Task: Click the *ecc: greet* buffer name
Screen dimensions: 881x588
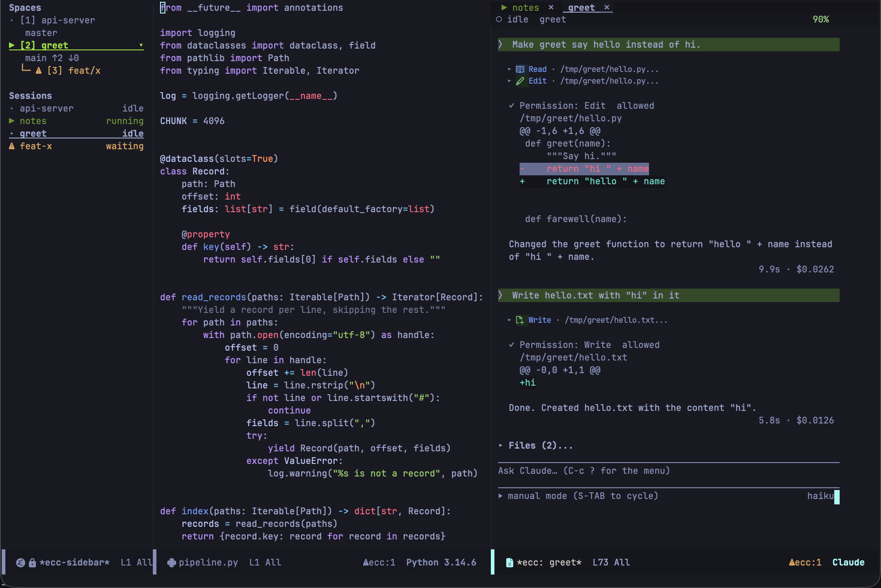Action: (x=549, y=562)
